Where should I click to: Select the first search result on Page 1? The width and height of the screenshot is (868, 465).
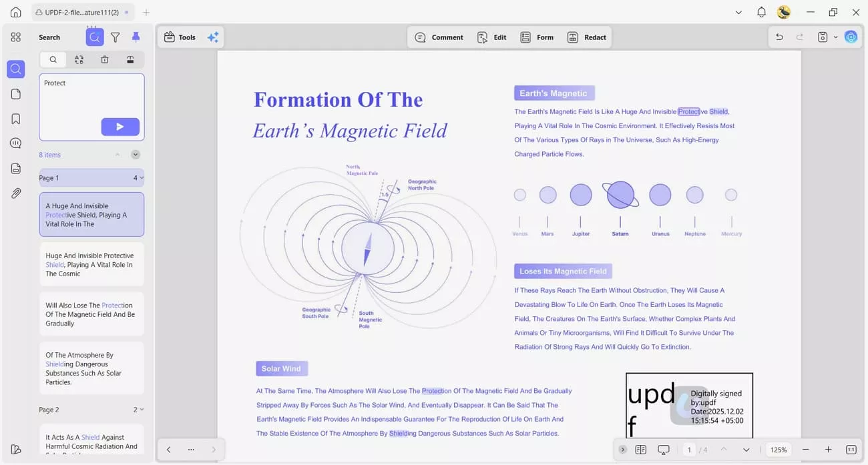91,214
